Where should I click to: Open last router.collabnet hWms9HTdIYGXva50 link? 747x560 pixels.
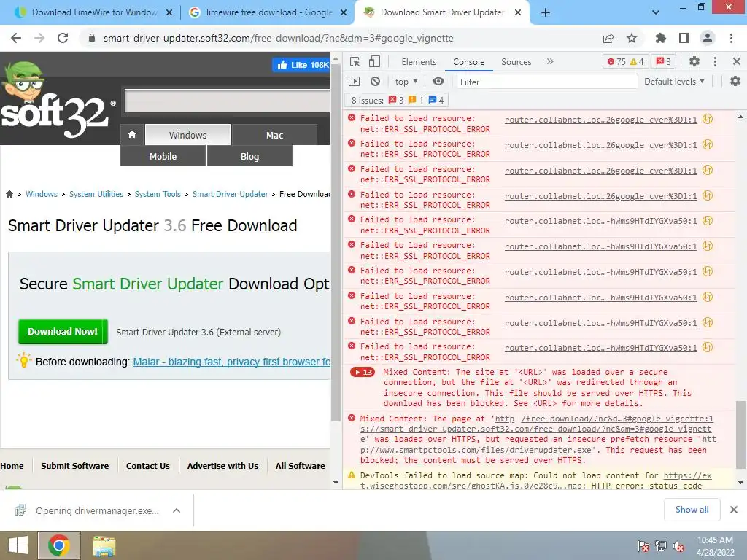coord(601,348)
